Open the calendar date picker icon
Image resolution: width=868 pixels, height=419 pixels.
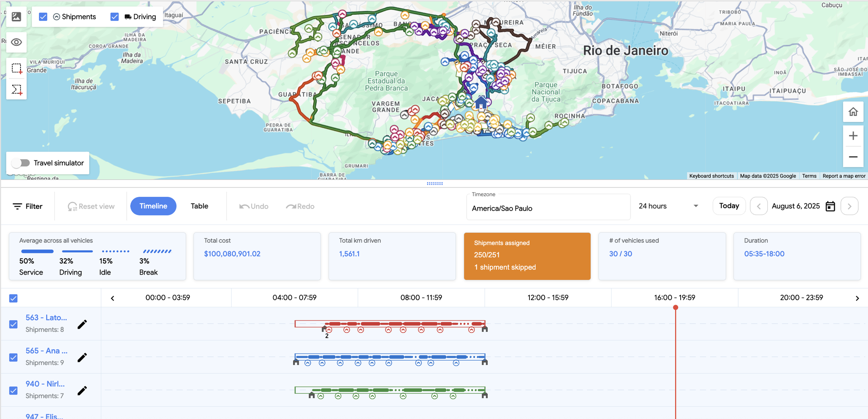[x=830, y=206]
